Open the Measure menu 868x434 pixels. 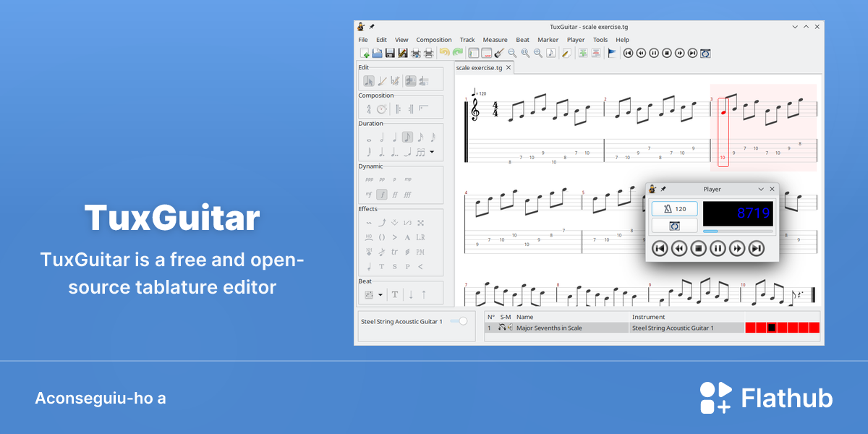495,40
